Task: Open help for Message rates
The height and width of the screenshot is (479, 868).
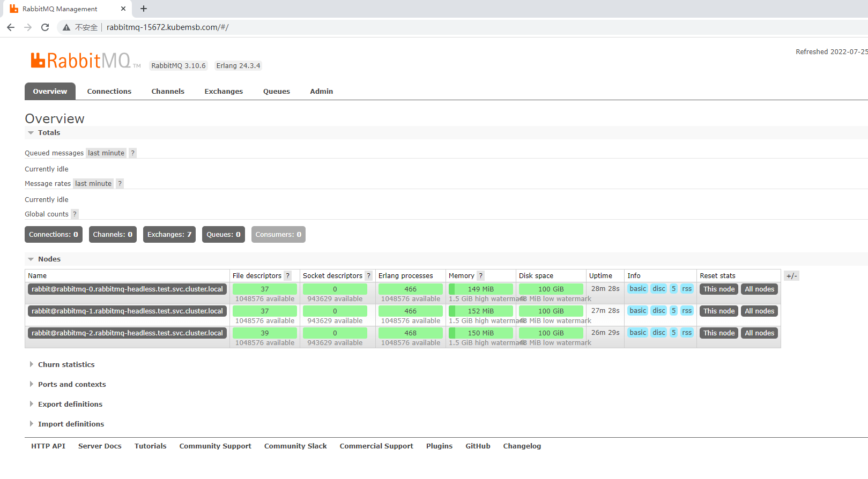Action: click(x=120, y=184)
